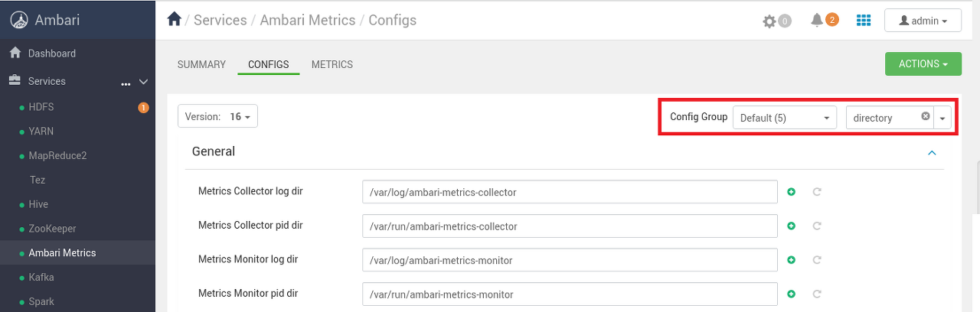Viewport: 980px width, 312px height.
Task: Override Metrics Monitor log dir with plus icon
Action: pos(792,260)
